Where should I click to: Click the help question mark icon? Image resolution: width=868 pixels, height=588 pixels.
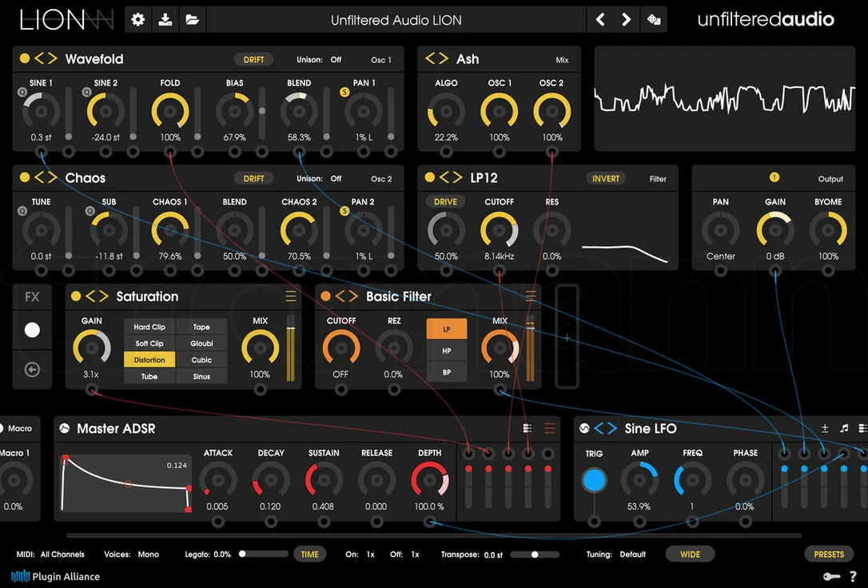853,576
